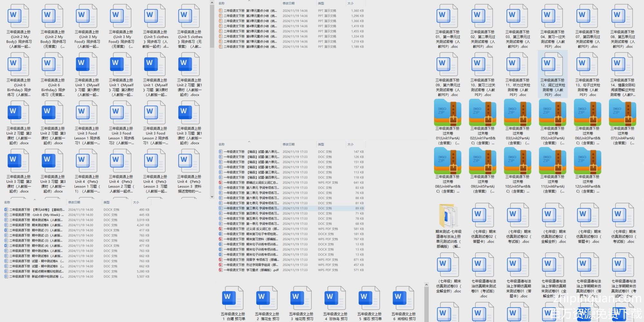
Task: Click scroll-up arrow beside 五年级语文上册 icons
Action: tap(426, 285)
